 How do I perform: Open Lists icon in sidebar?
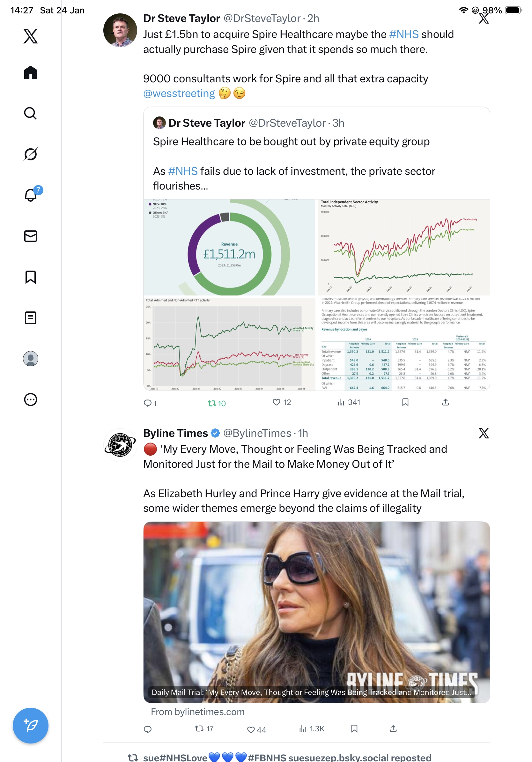pyautogui.click(x=31, y=317)
